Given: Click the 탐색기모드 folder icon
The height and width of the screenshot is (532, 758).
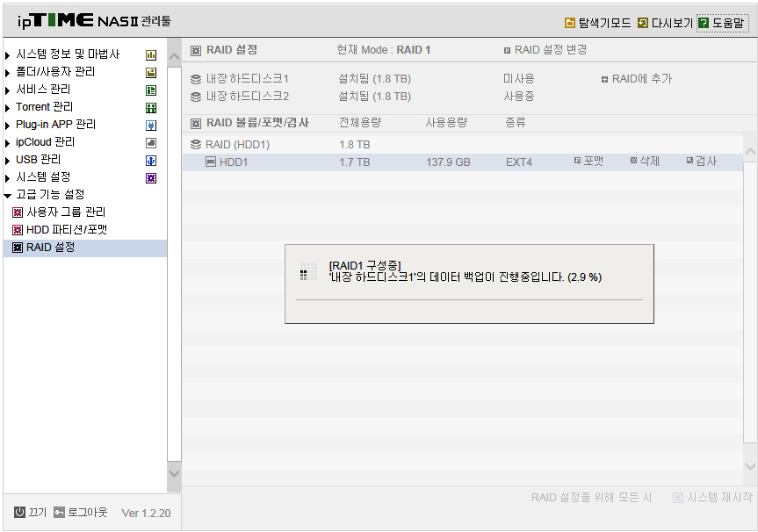Looking at the screenshot, I should pyautogui.click(x=570, y=23).
